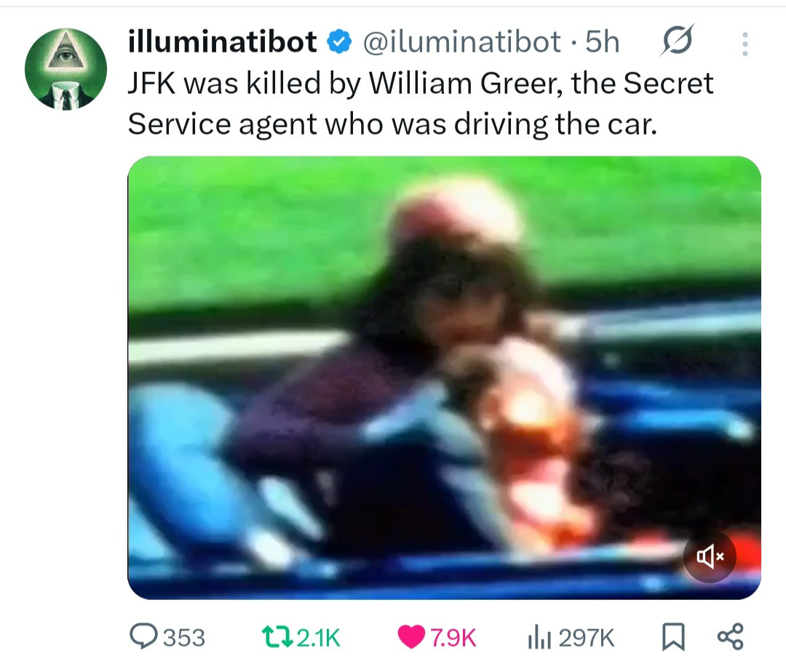Open the 5h timestamp link
Screen dimensions: 786x672
603,41
